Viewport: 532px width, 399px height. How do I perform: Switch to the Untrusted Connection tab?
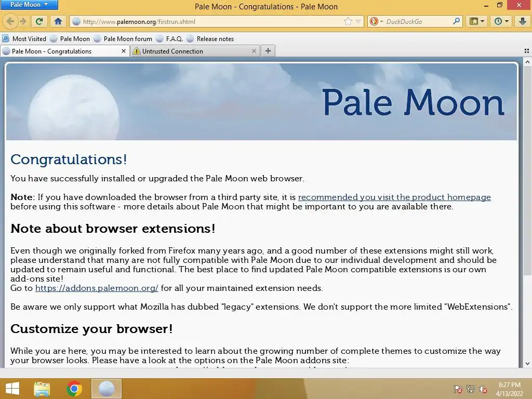click(195, 51)
